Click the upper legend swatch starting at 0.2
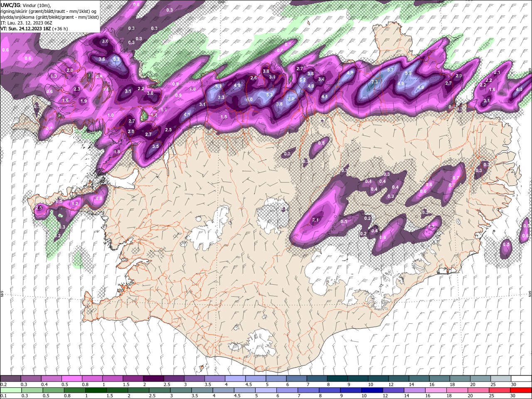 click(x=10, y=379)
